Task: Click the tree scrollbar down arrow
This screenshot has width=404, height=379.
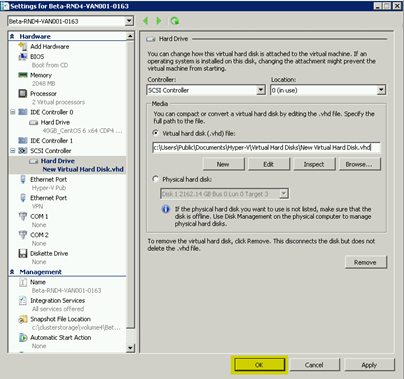Action: coord(130,348)
